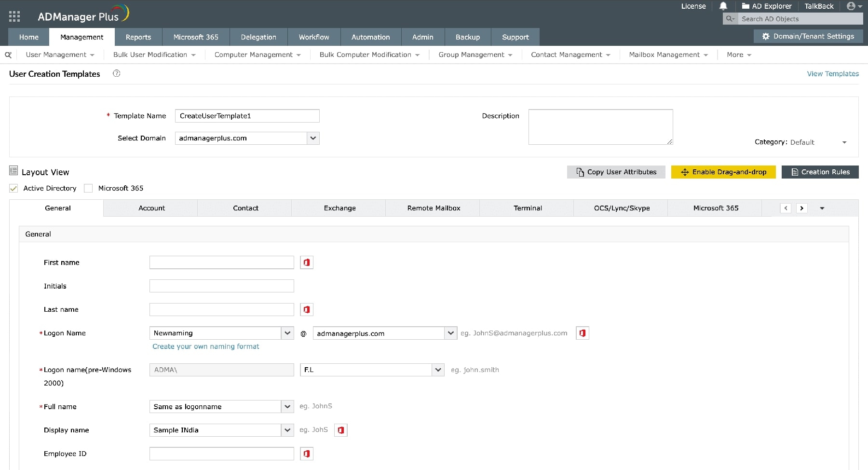Open the apps grid icon
Screen dimensions: 868x470
pos(14,16)
